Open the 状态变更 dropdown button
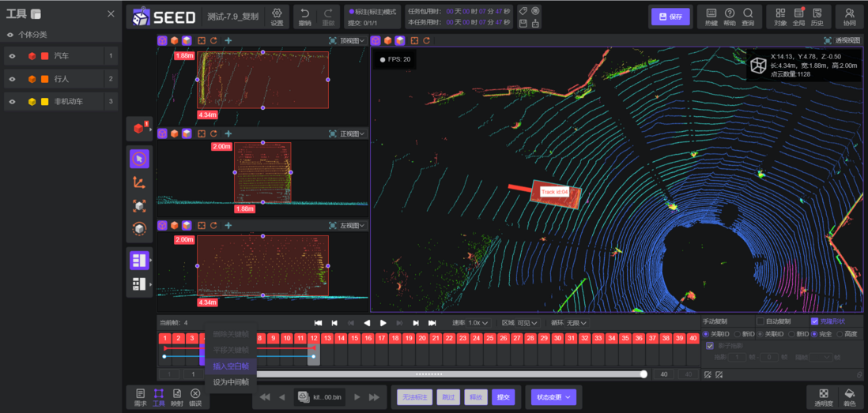 [553, 397]
